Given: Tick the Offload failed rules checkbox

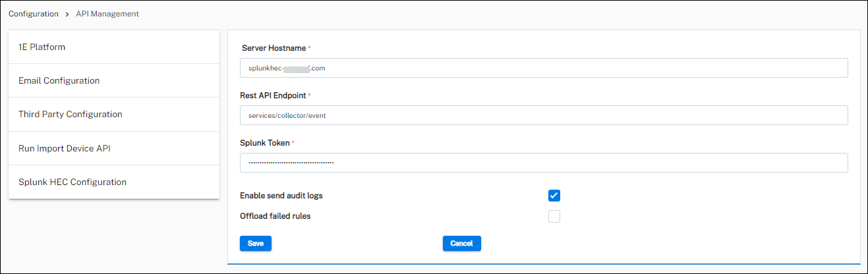Looking at the screenshot, I should coord(554,216).
